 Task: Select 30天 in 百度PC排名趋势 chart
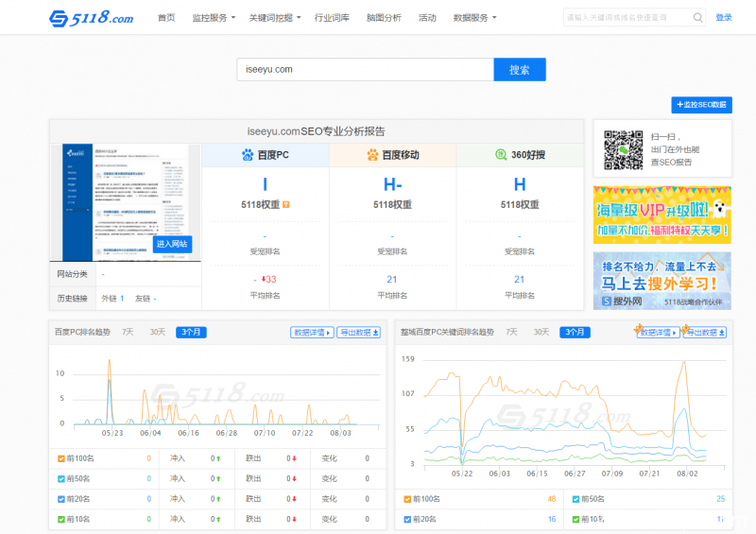tap(157, 332)
